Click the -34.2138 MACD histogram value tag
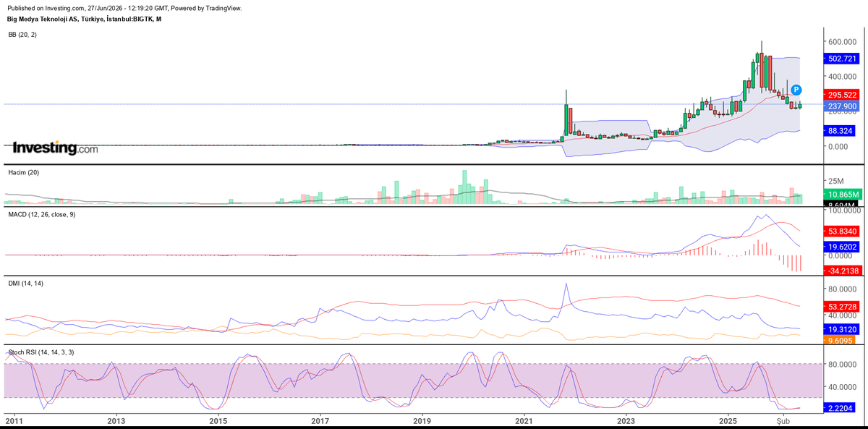 [x=842, y=270]
